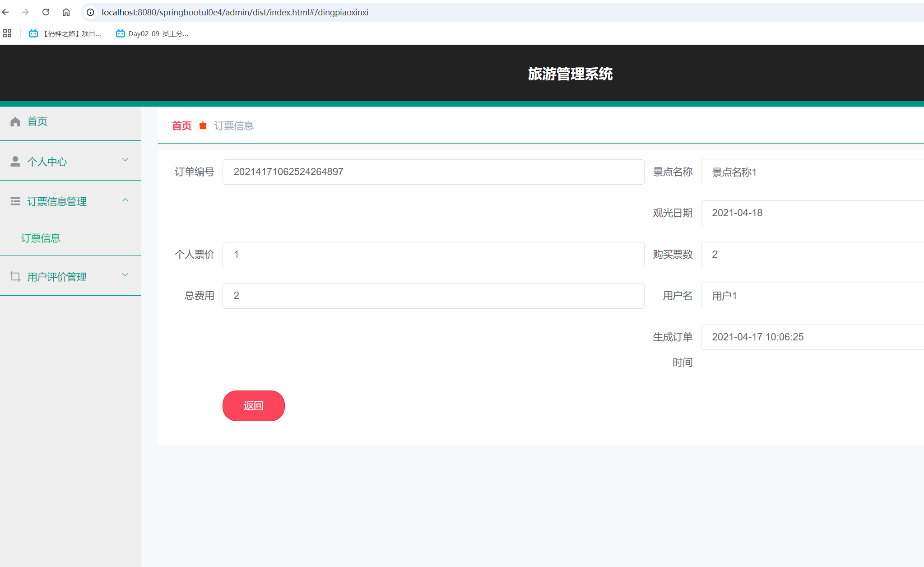
Task: Click the home icon beside 首页 in sidebar
Action: click(15, 121)
